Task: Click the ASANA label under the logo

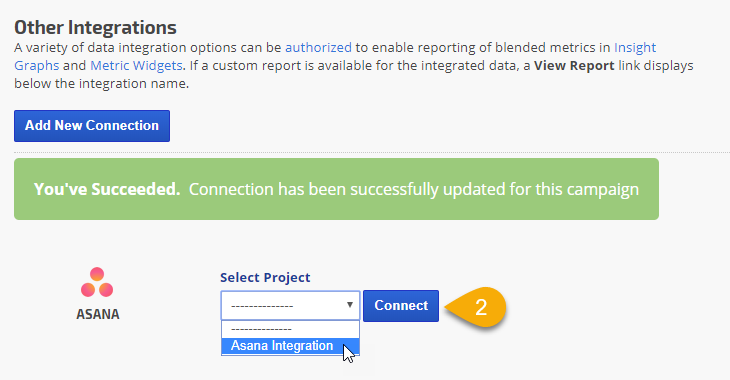Action: click(x=98, y=314)
